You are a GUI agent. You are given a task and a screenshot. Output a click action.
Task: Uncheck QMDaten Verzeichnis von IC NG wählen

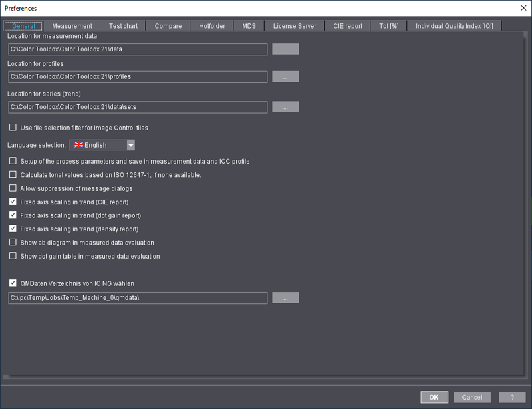click(x=13, y=283)
